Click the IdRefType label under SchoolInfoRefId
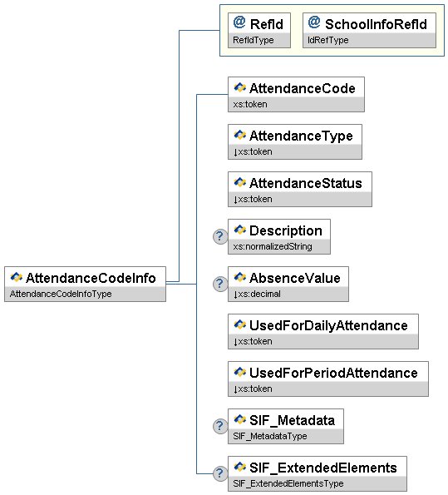The image size is (448, 495). (x=328, y=40)
